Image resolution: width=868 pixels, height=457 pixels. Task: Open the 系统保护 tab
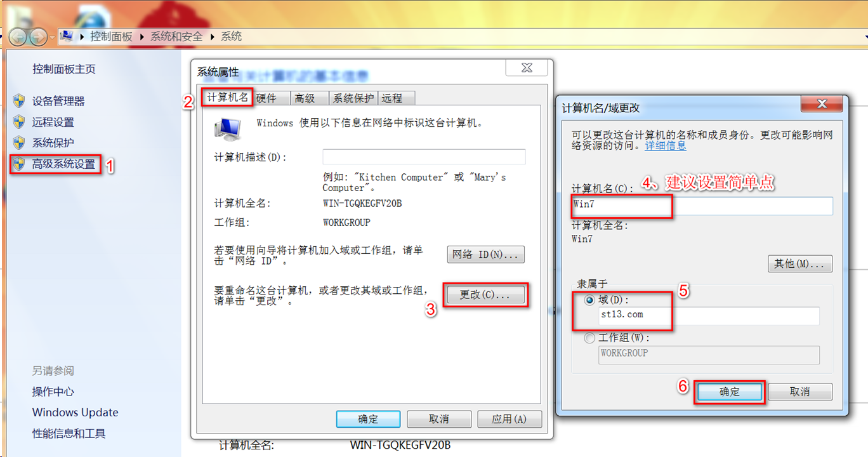353,98
